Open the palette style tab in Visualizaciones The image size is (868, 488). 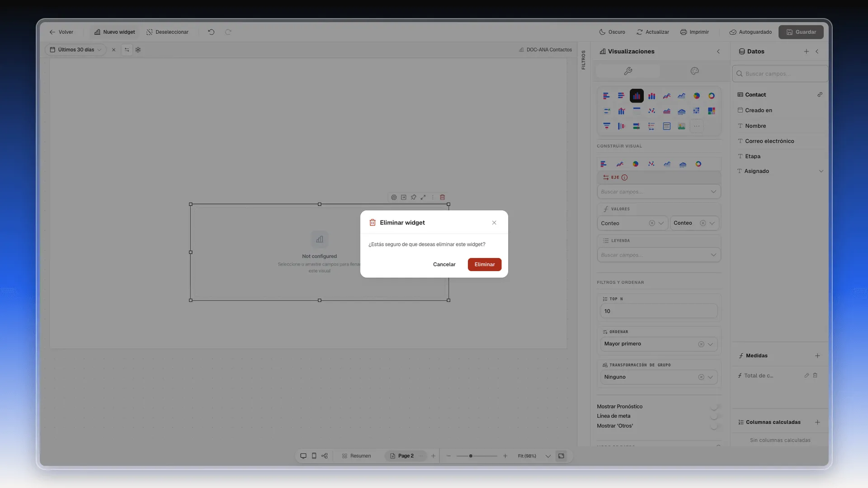click(x=694, y=71)
